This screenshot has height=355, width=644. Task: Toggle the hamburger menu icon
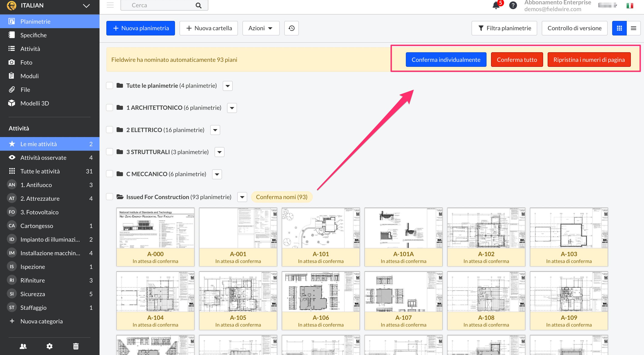pyautogui.click(x=110, y=5)
